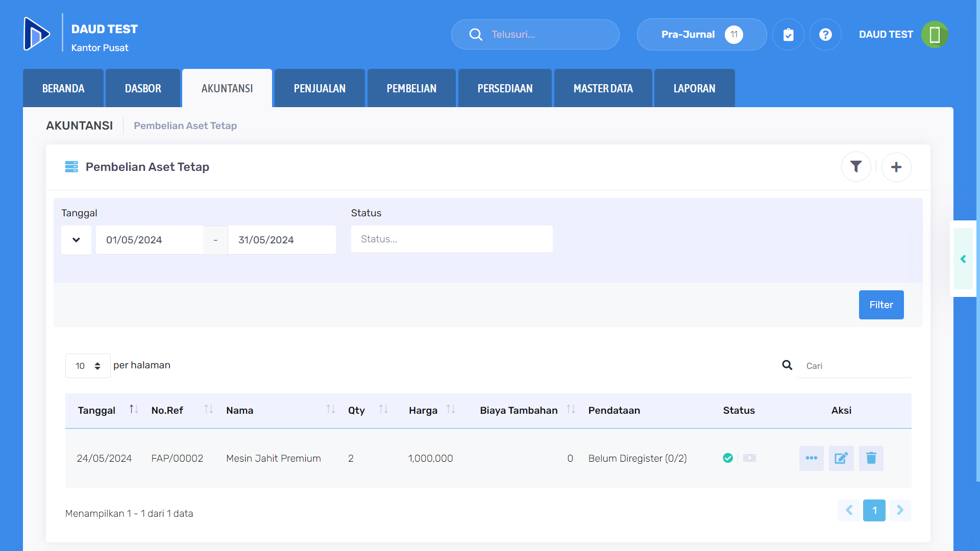Click the grey payment status icon
This screenshot has height=551, width=980.
point(749,458)
